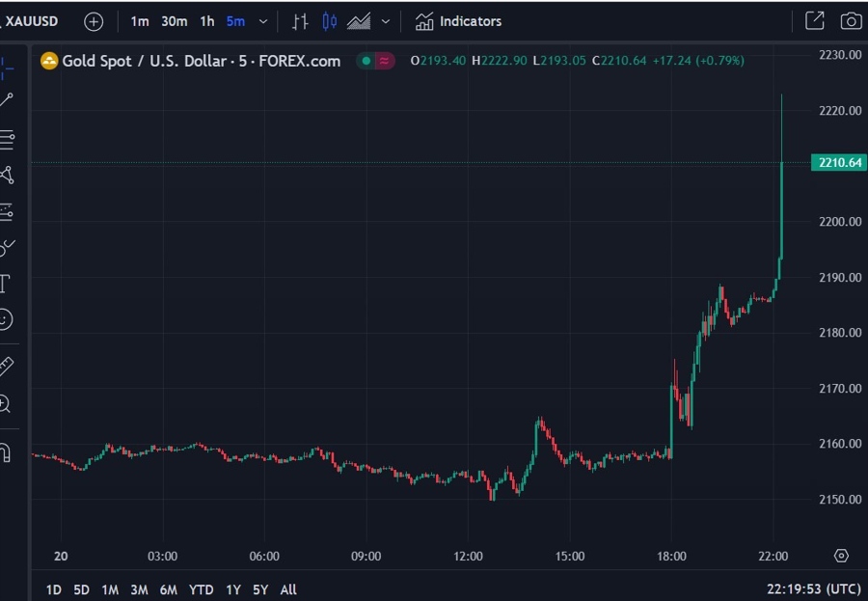Image resolution: width=868 pixels, height=601 pixels.
Task: Select the brush drawing tool
Action: [x=7, y=248]
